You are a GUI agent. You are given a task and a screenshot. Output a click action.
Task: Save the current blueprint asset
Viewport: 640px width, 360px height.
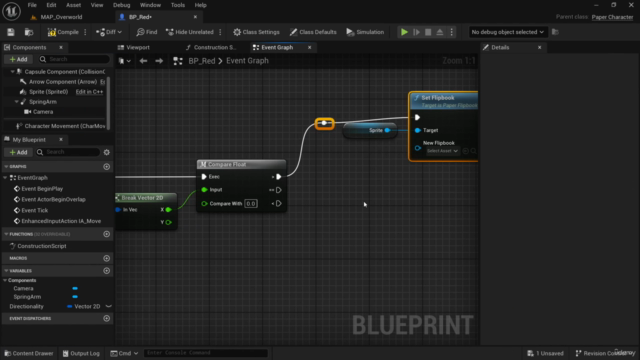(11, 32)
